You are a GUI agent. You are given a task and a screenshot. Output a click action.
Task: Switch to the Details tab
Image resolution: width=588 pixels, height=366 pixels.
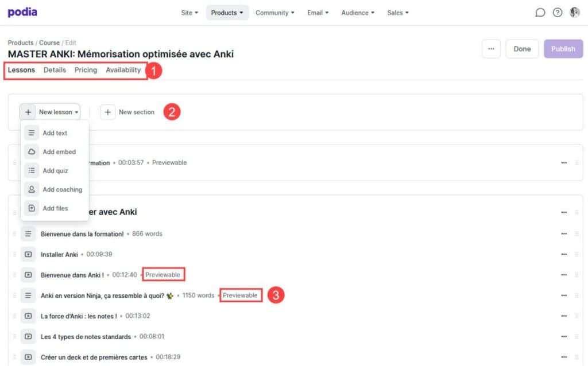click(55, 70)
